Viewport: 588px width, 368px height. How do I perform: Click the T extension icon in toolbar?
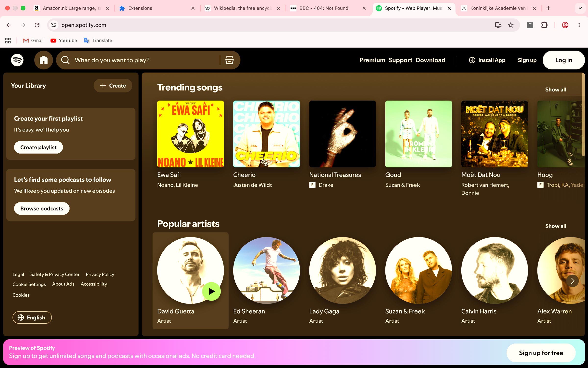(530, 25)
